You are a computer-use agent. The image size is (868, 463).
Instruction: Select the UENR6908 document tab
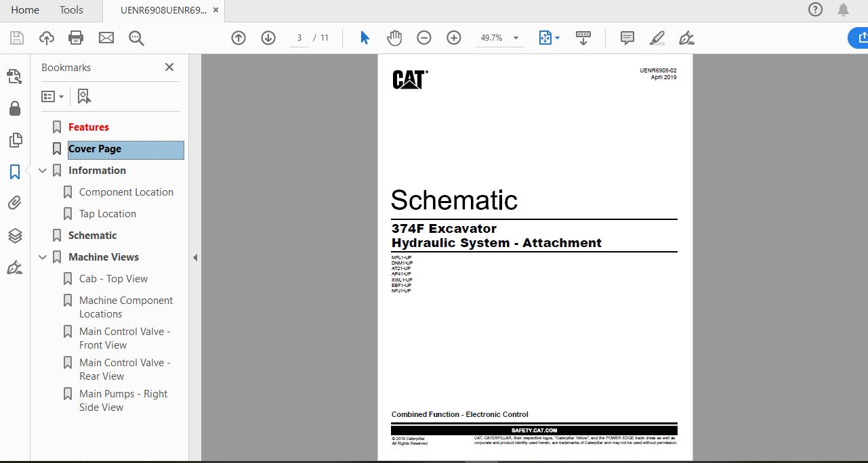(x=164, y=10)
